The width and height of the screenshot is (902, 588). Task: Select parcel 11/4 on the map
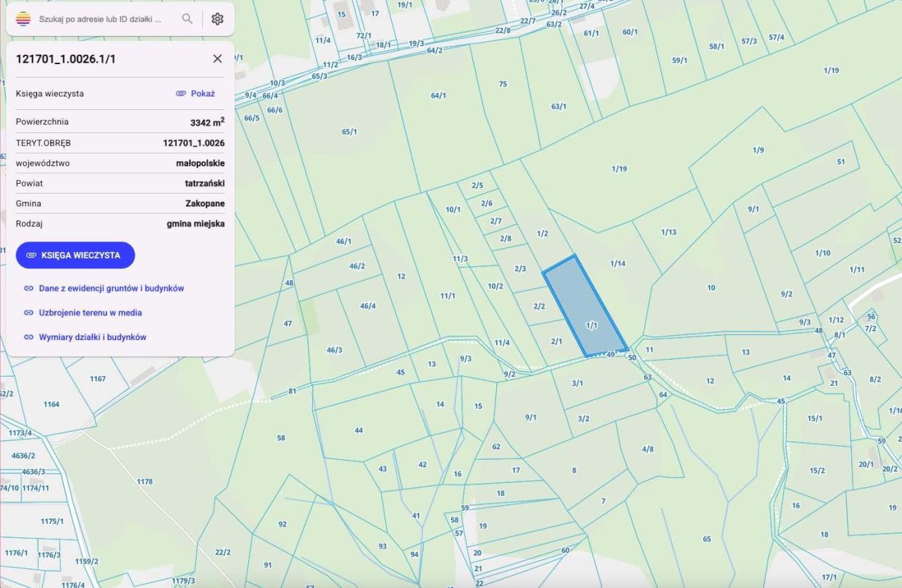[x=502, y=343]
